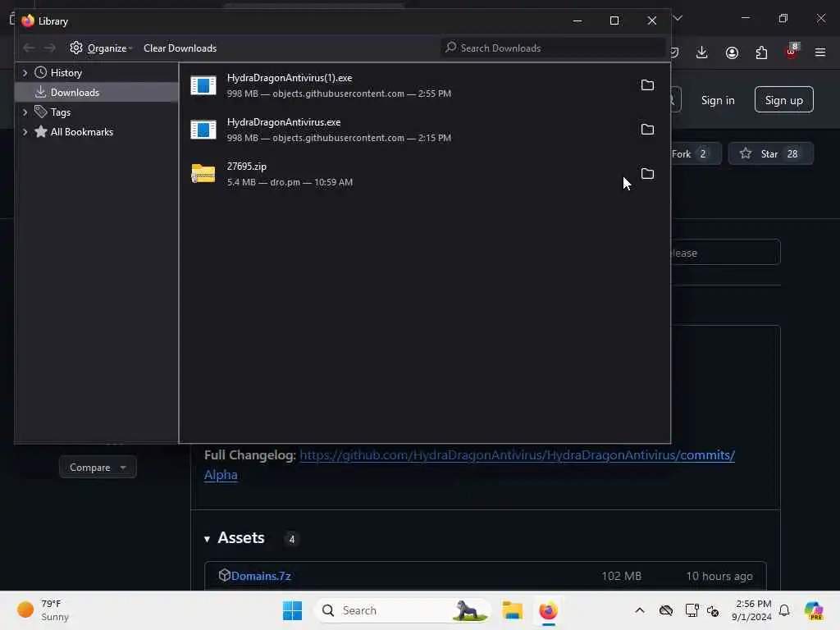
Task: Click the Star count 28
Action: (792, 153)
